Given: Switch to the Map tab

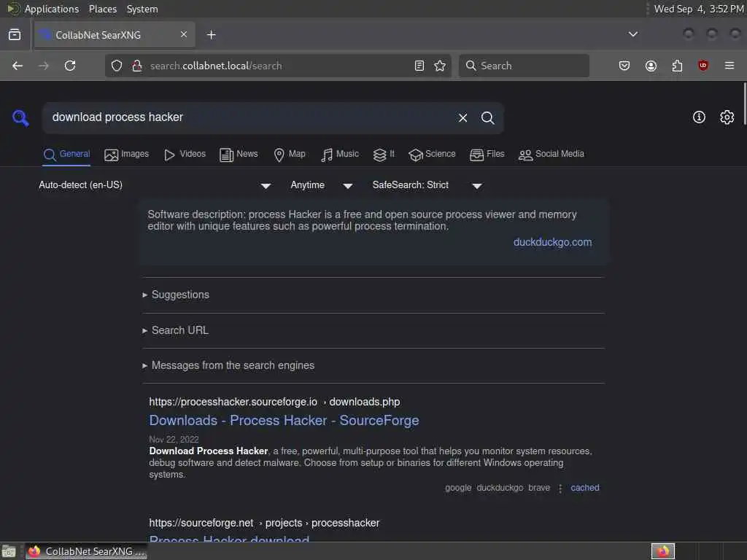Looking at the screenshot, I should pos(290,155).
